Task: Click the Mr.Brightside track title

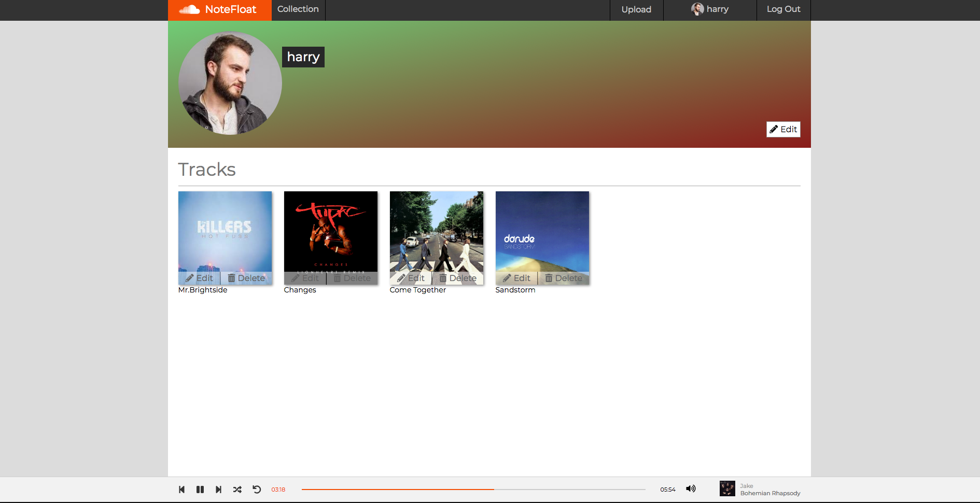Action: pyautogui.click(x=203, y=290)
